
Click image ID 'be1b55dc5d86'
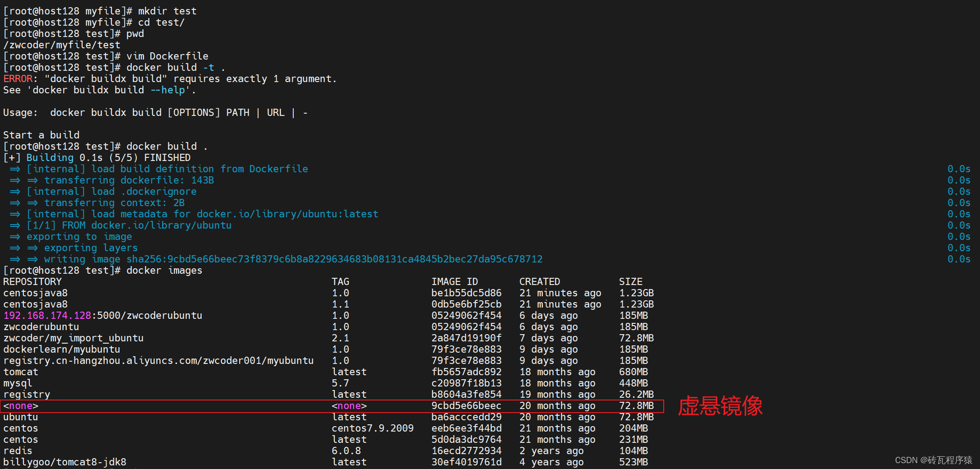467,293
